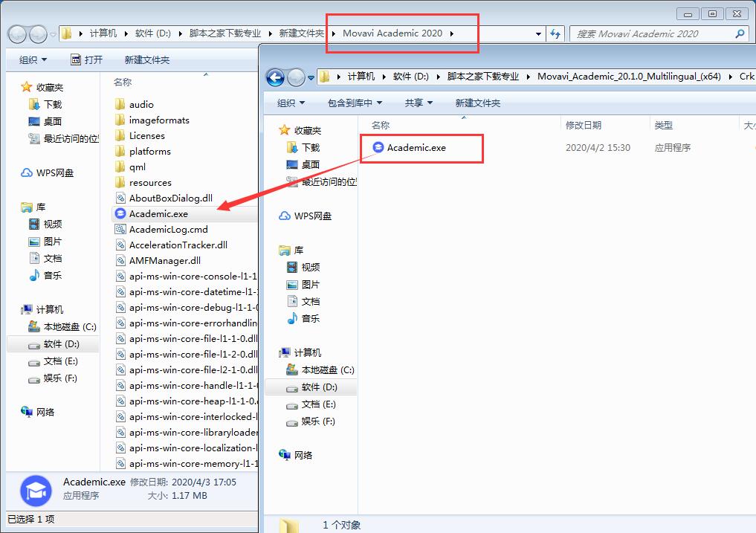Viewport: 756px width, 533px height.
Task: Open the imageformats folder icon
Action: pos(120,120)
